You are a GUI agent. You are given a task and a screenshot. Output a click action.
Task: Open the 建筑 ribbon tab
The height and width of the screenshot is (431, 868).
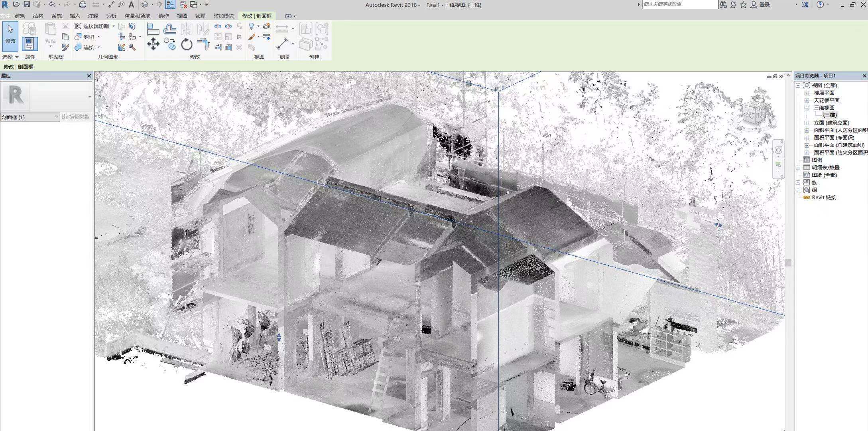click(20, 16)
